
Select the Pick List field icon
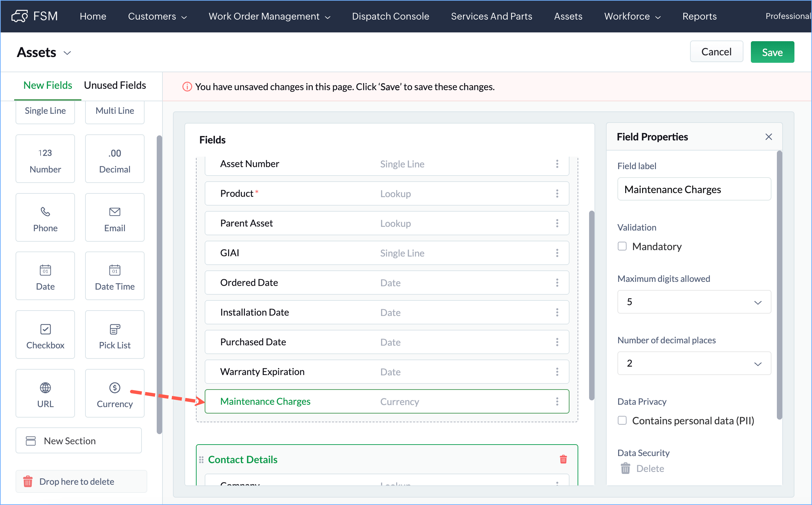coord(115,329)
